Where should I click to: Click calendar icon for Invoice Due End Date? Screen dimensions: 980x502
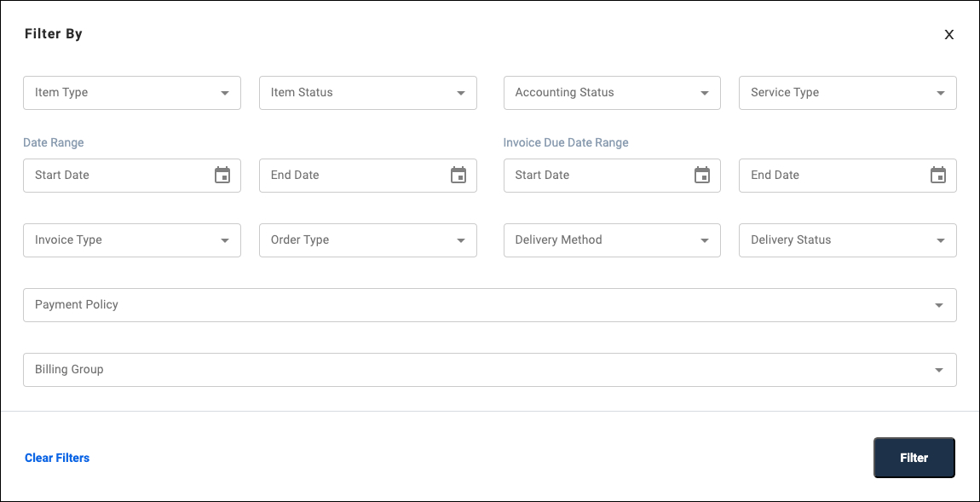point(938,176)
